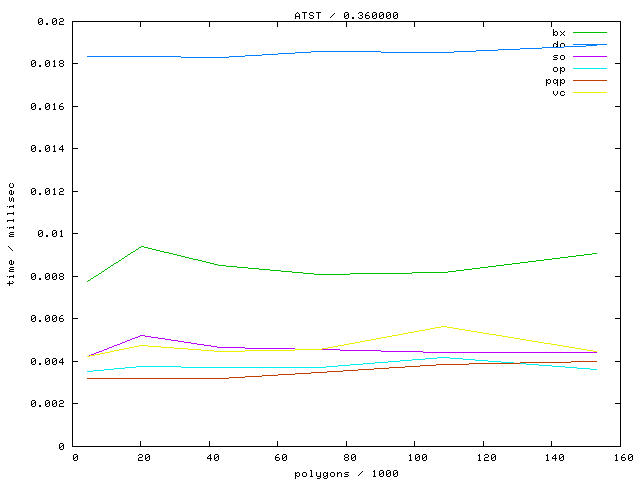Viewport: 640px width, 480px height.
Task: Click the green curve's peak near x=20
Action: [x=142, y=246]
